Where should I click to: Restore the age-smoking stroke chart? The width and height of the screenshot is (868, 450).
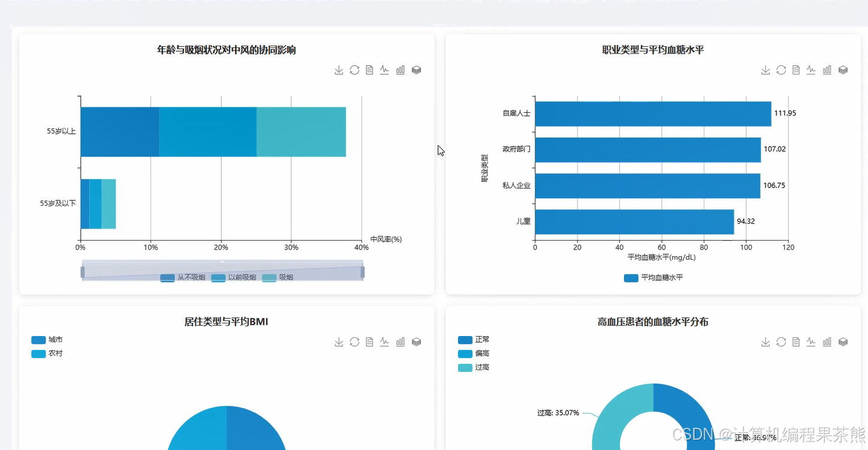coord(354,70)
